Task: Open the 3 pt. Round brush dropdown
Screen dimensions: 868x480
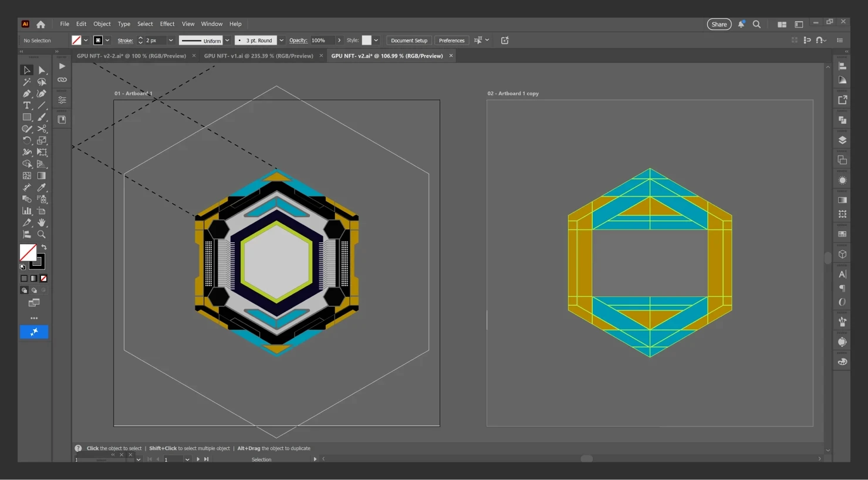Action: (x=282, y=40)
